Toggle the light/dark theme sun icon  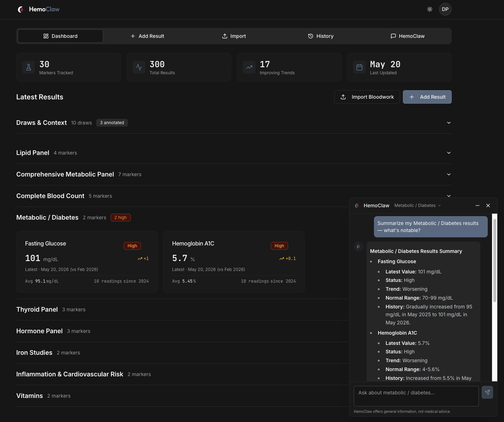pyautogui.click(x=430, y=9)
